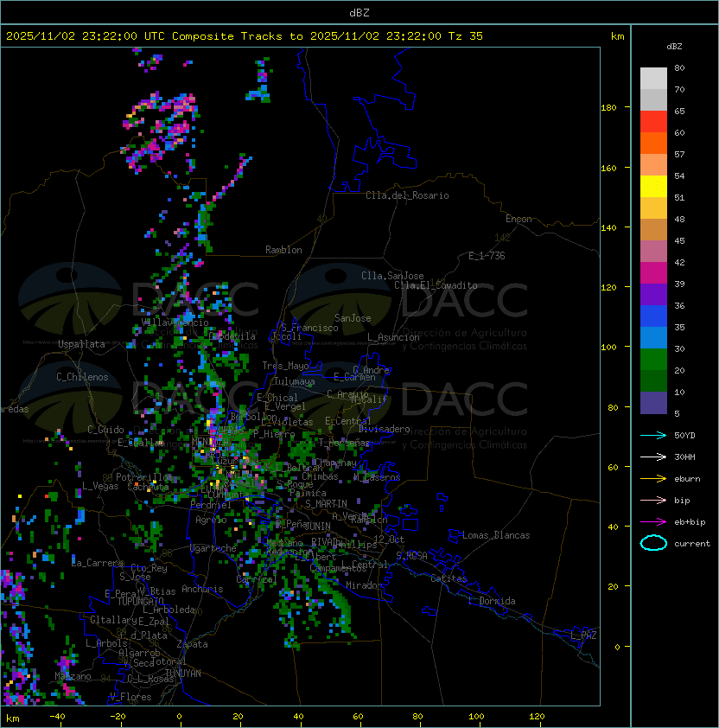Click the cyan 50YD track arrow in legend

[653, 436]
